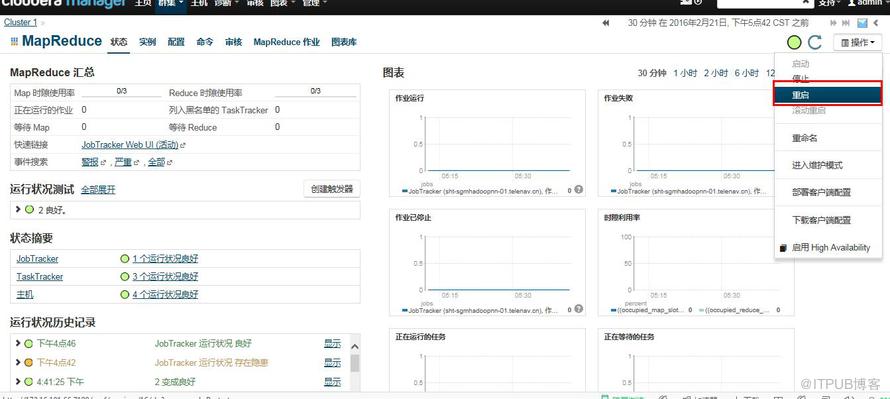Collapse the time control arrow

(x=875, y=23)
